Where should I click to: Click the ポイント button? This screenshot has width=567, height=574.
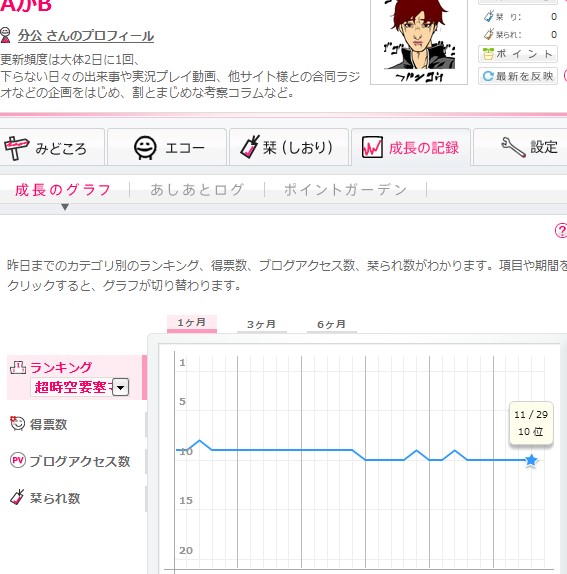pyautogui.click(x=518, y=54)
